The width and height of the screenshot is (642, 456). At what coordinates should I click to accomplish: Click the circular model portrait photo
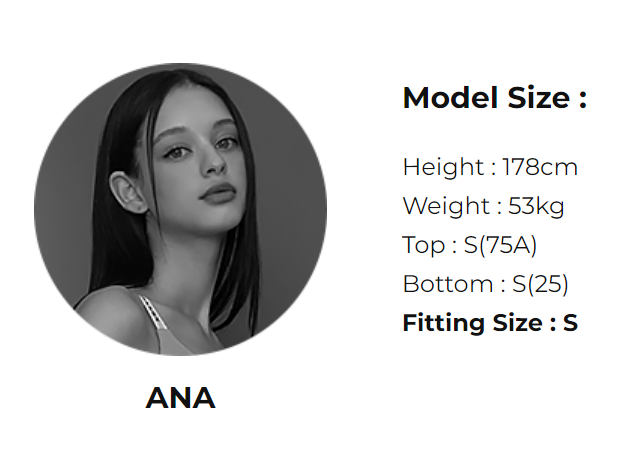tap(181, 209)
